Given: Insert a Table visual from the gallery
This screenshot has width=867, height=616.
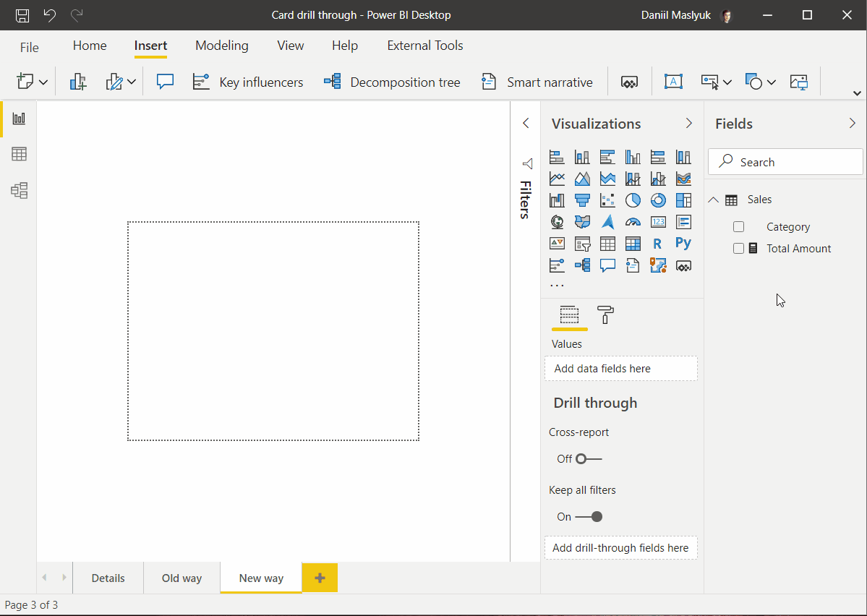Looking at the screenshot, I should tap(607, 244).
